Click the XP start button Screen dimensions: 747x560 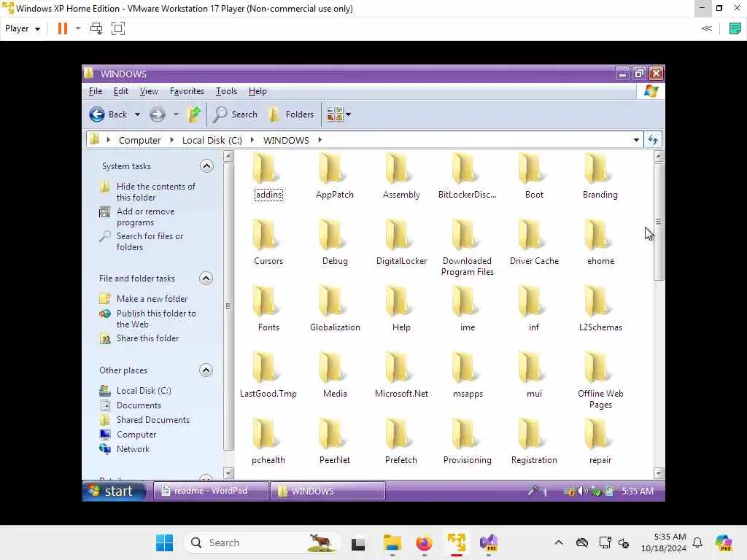coord(115,491)
